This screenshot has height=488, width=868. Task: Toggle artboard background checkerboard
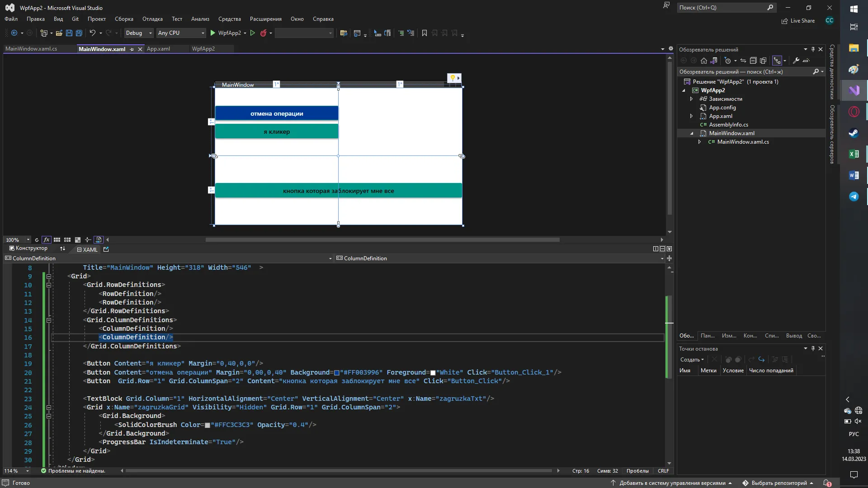tap(78, 240)
